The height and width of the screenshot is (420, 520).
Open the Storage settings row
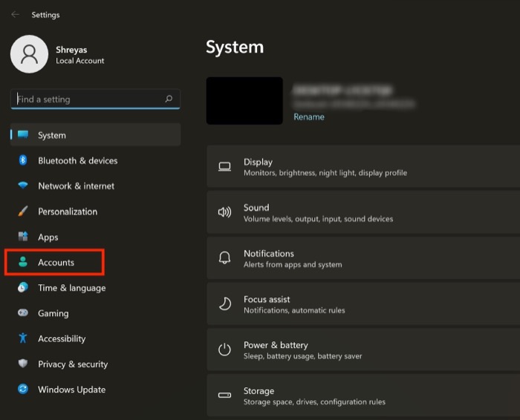click(x=363, y=396)
